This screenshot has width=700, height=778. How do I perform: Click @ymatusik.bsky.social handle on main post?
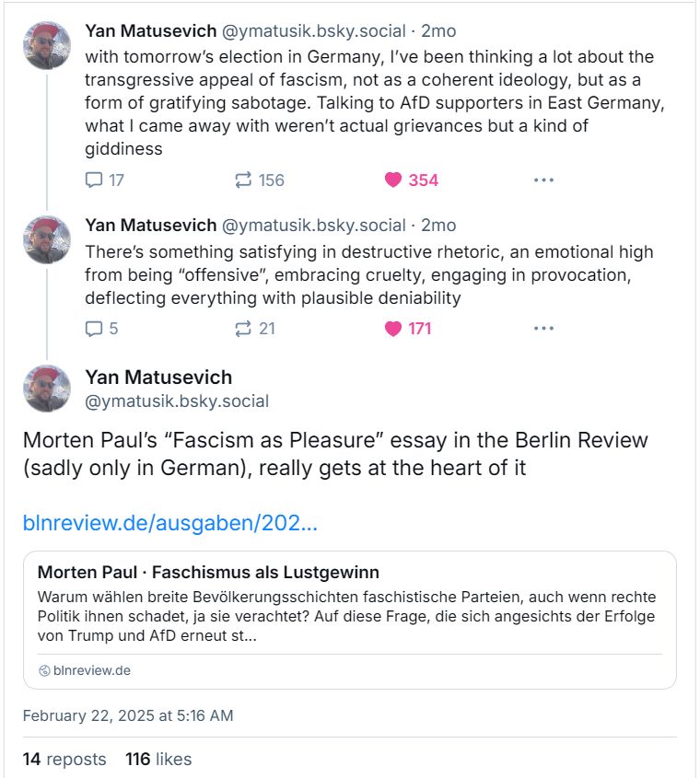tap(177, 401)
